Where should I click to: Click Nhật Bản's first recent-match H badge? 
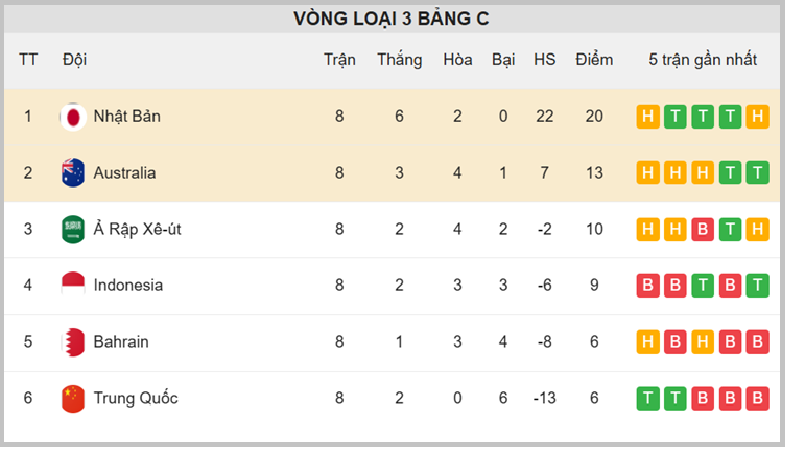[648, 117]
